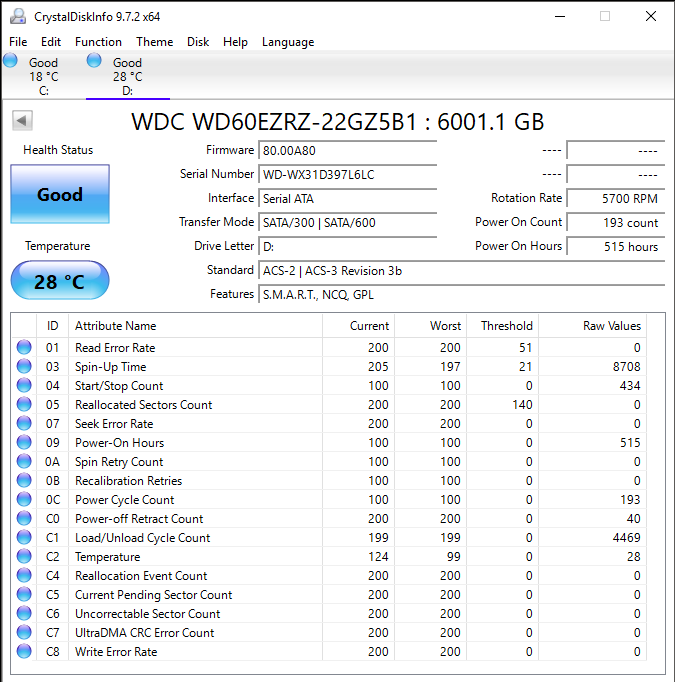This screenshot has width=675, height=682.
Task: Click the Power On Count value 193 count
Action: point(616,223)
